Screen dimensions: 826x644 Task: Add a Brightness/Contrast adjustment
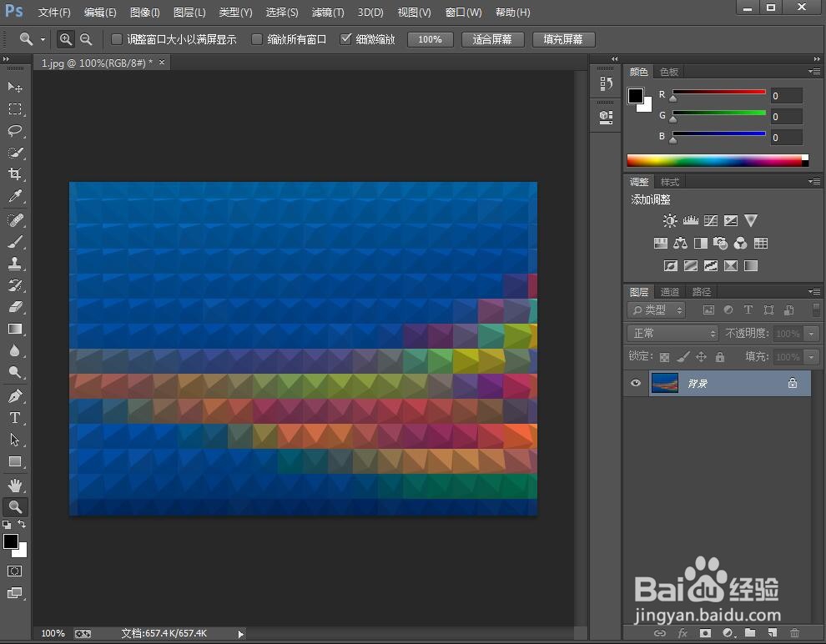click(x=670, y=220)
